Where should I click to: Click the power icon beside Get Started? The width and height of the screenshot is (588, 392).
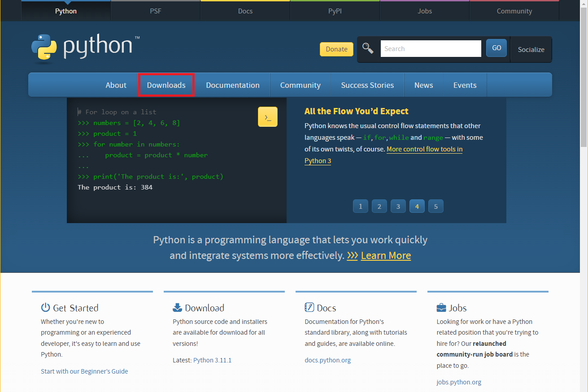pos(45,307)
